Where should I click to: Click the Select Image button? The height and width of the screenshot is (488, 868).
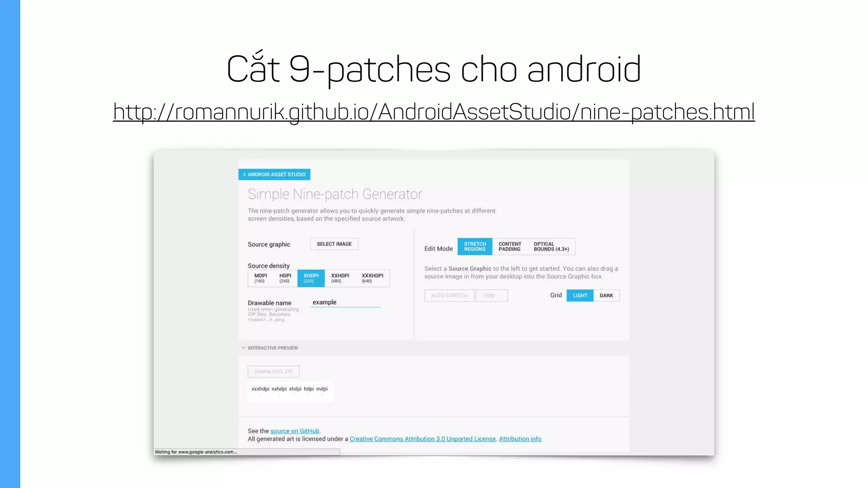click(x=334, y=244)
